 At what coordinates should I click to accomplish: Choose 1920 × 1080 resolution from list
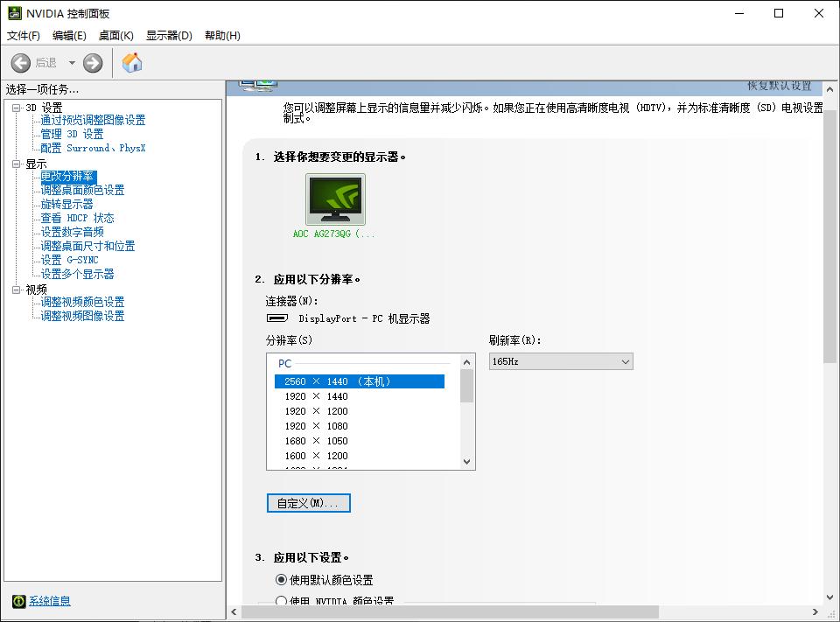pos(316,426)
